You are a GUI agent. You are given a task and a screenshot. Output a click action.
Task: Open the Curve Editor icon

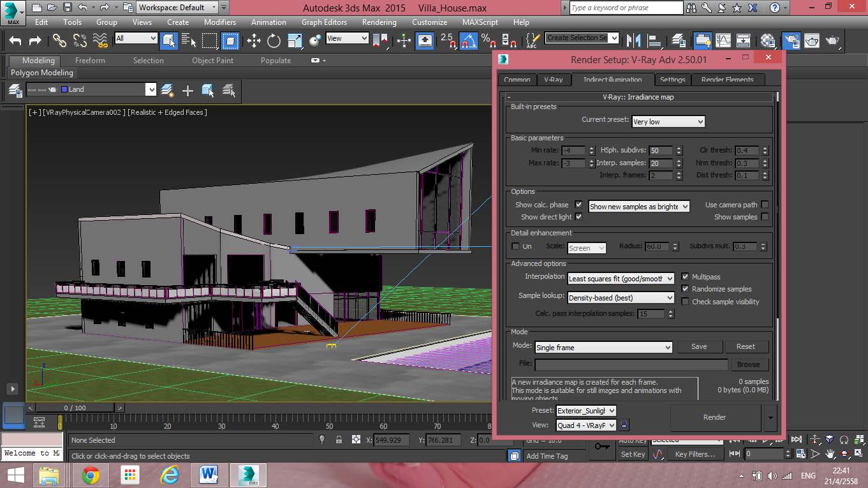click(723, 41)
